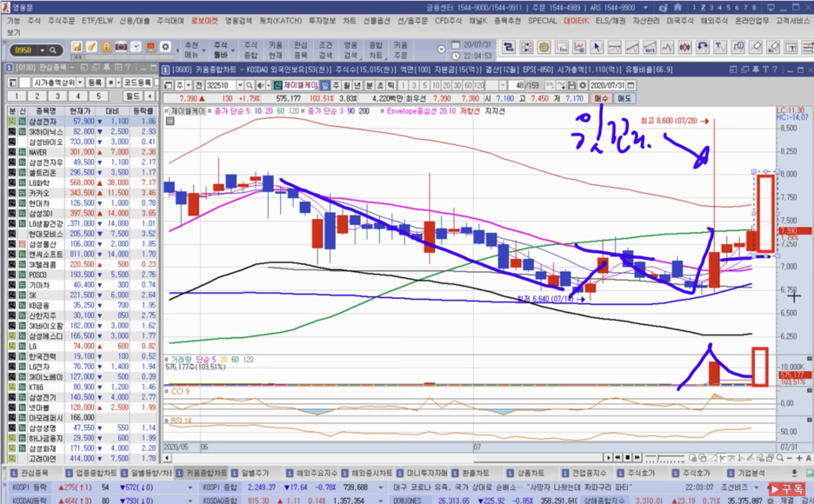Select the 삼성전자 row in watchlist
The height and width of the screenshot is (504, 814).
(x=82, y=122)
